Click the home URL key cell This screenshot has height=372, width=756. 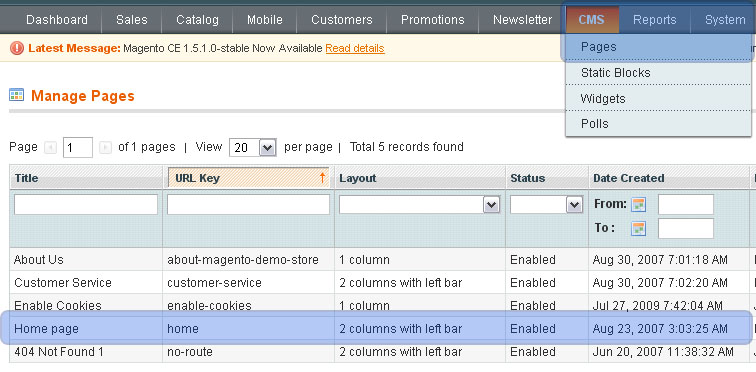[183, 329]
